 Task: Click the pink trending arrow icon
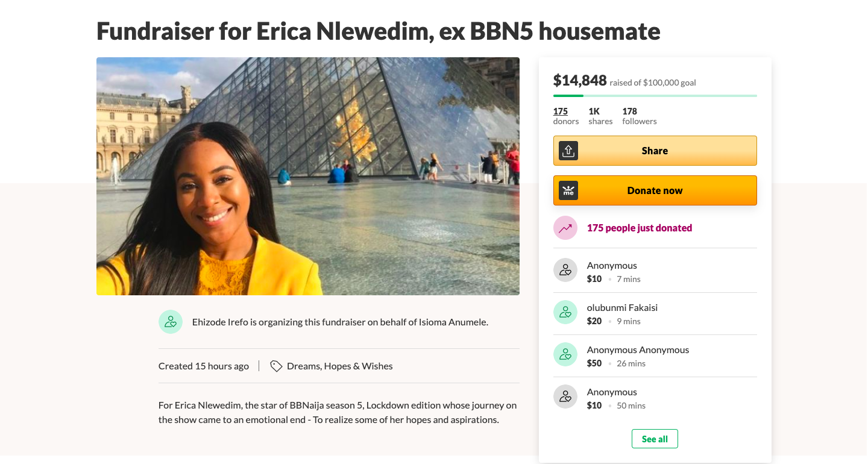click(x=565, y=228)
